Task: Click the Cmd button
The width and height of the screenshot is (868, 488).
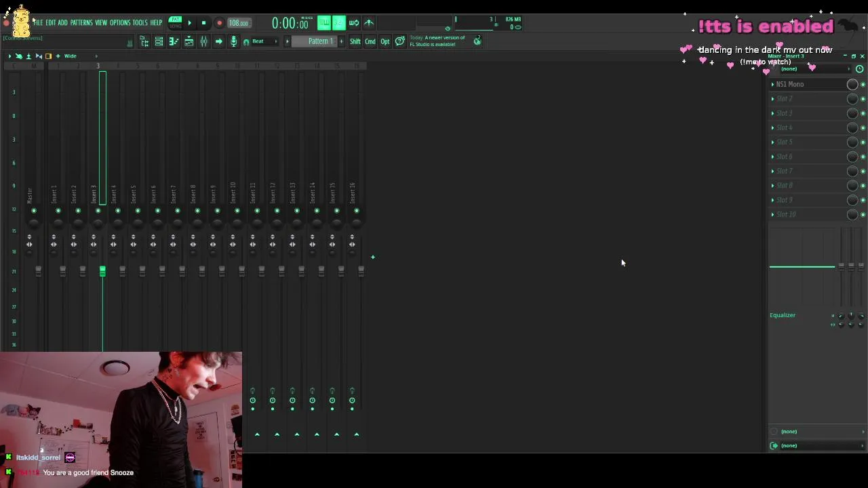Action: (370, 41)
